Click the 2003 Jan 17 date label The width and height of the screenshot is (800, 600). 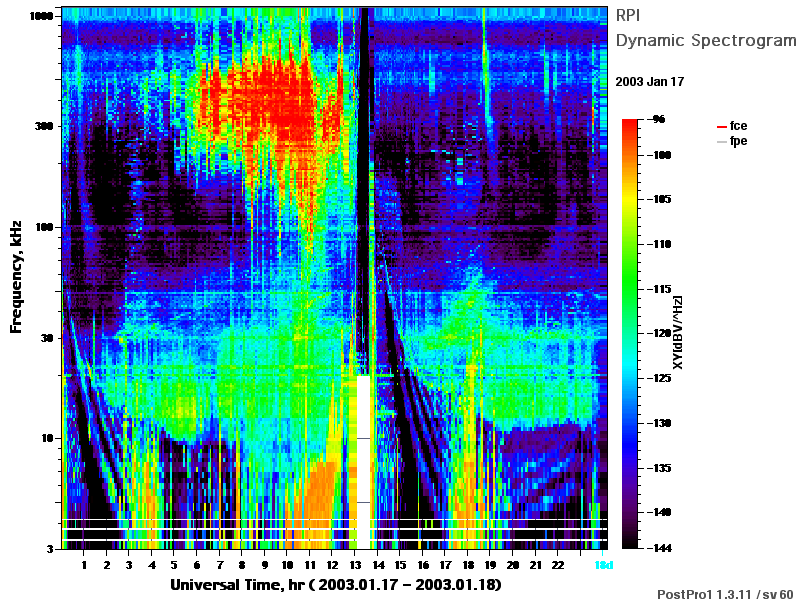tap(649, 82)
